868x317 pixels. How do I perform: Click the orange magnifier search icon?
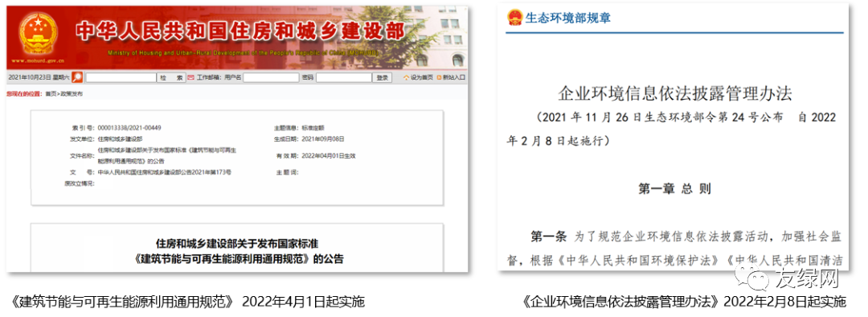(x=77, y=77)
